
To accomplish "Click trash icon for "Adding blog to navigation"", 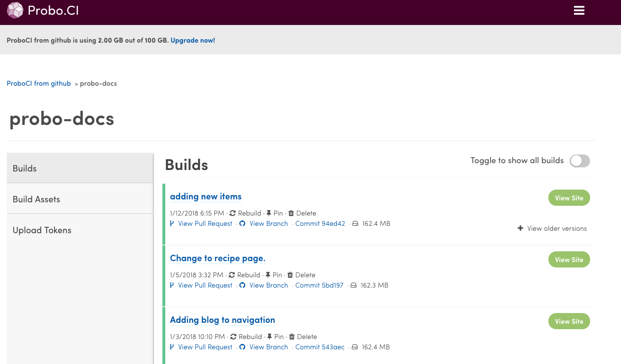I will click(292, 337).
